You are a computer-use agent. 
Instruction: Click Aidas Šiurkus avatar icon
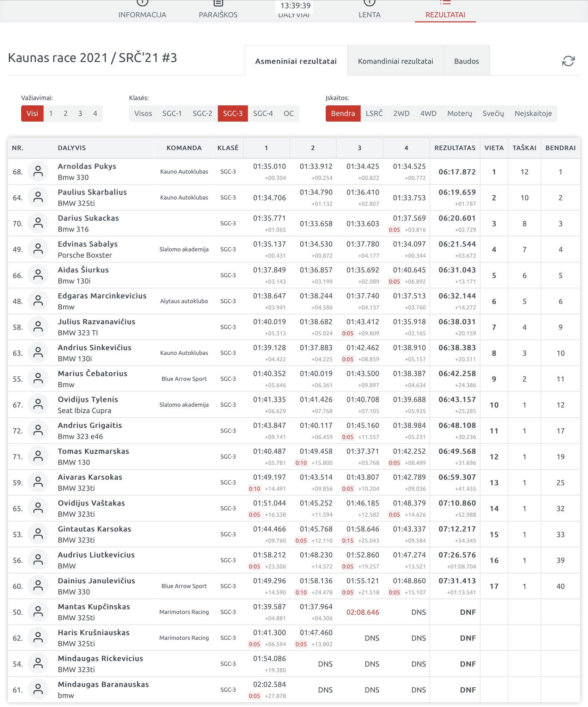(x=38, y=275)
